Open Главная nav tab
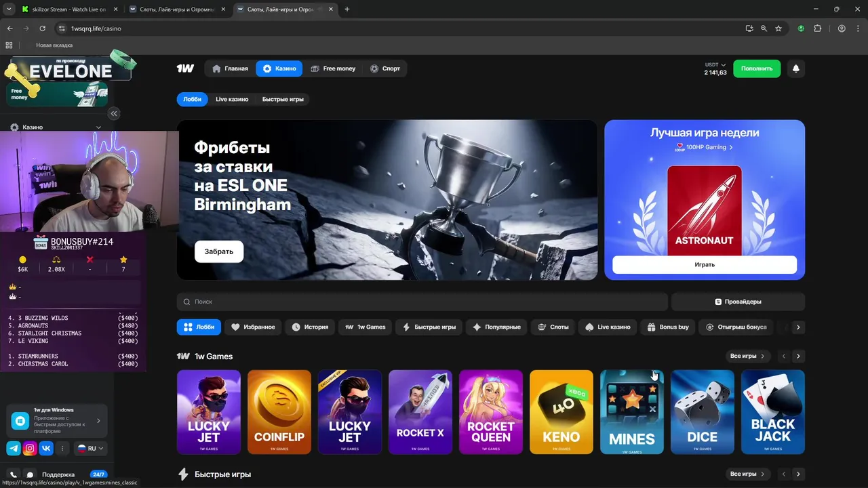 231,68
